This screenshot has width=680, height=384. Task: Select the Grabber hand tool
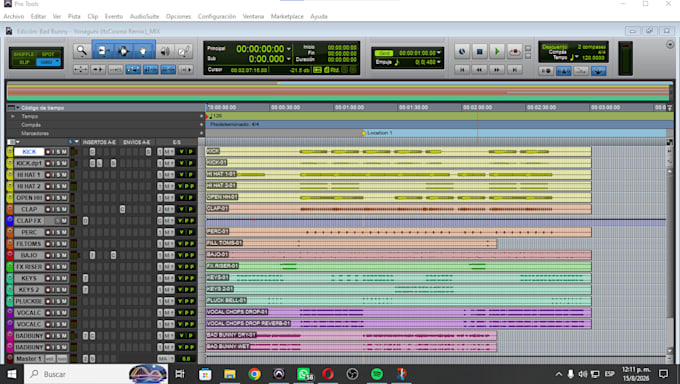click(x=144, y=51)
